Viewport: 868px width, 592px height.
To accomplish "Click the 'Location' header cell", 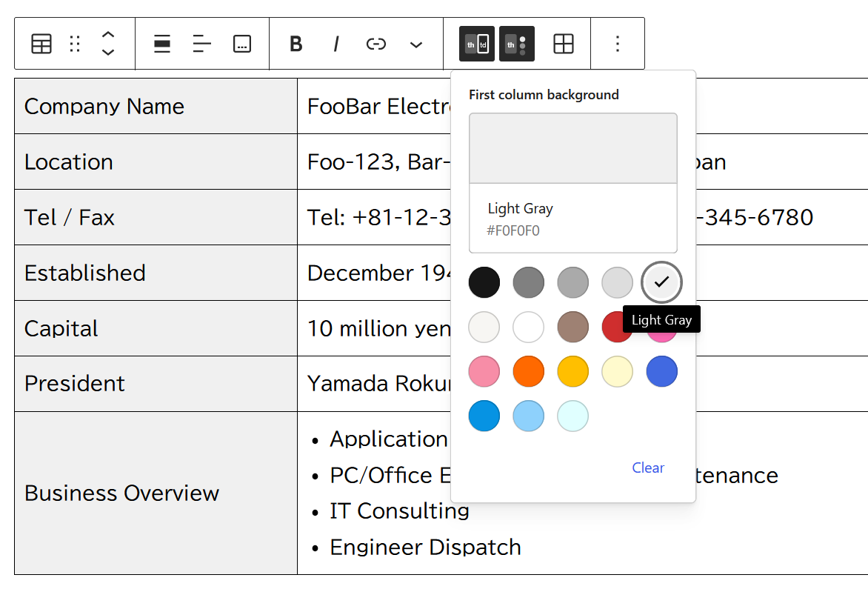I will coord(156,162).
